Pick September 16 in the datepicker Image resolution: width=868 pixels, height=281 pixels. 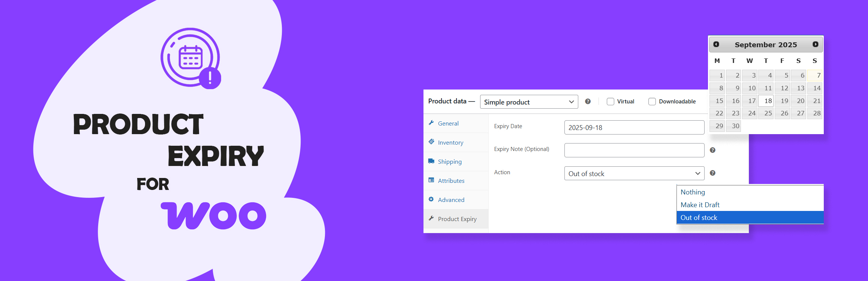pos(733,101)
